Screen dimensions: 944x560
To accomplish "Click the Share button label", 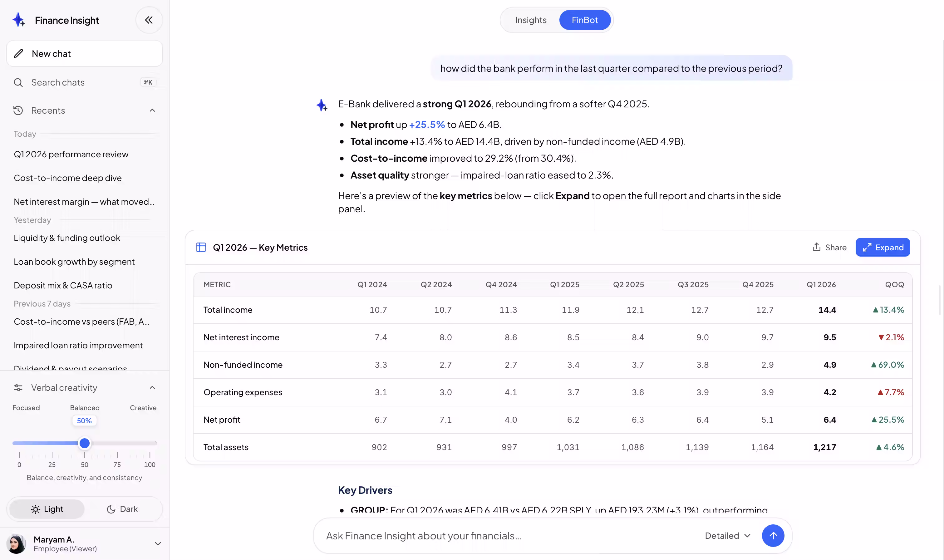I will tap(836, 247).
